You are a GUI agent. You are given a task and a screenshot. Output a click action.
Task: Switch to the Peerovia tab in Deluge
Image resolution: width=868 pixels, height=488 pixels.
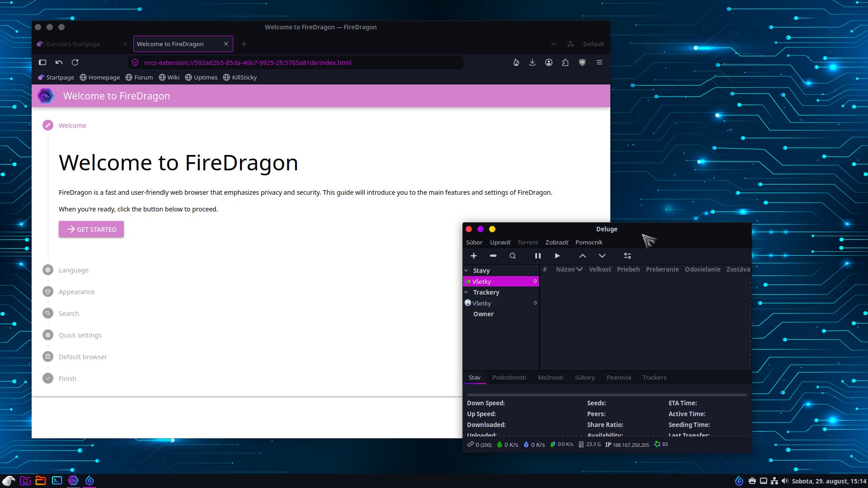(619, 378)
